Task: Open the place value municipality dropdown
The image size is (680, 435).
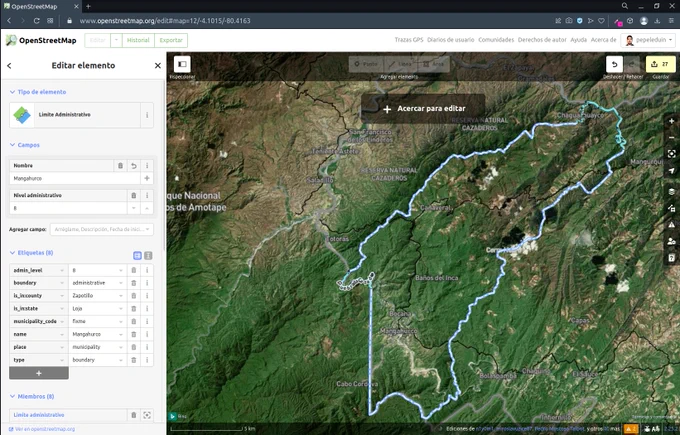Action: pos(121,347)
